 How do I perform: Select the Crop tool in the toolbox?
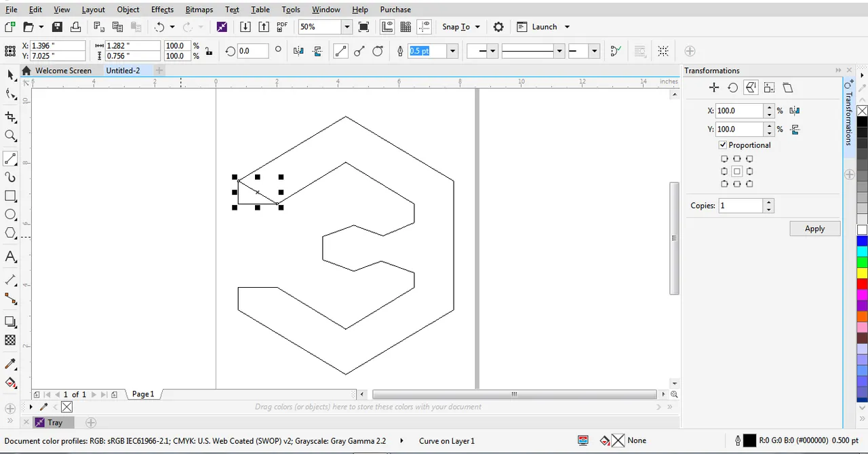coord(10,117)
